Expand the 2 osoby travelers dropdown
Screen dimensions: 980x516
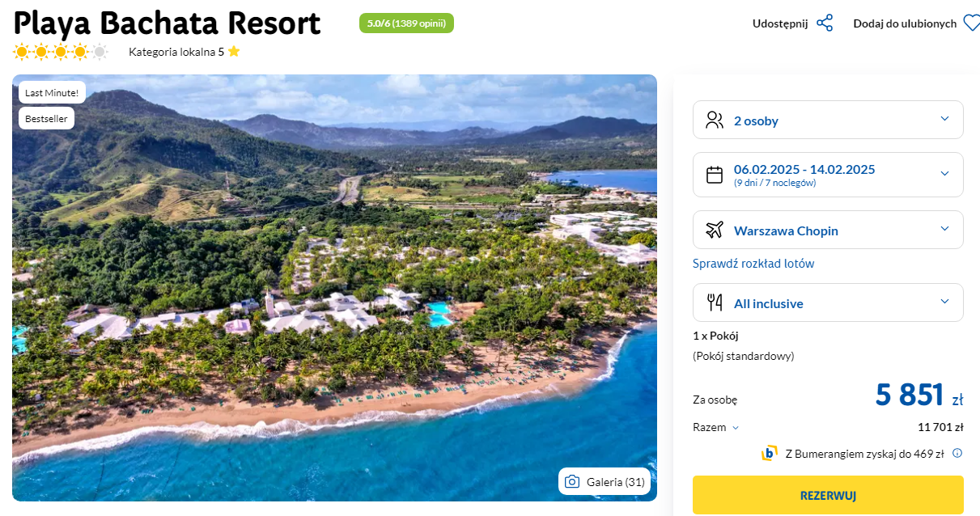point(944,120)
